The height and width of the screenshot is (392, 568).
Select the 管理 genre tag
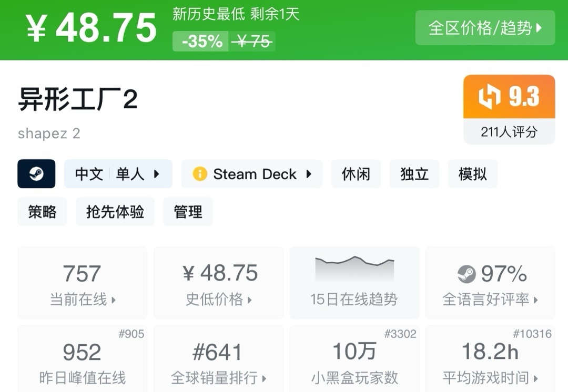(x=188, y=212)
